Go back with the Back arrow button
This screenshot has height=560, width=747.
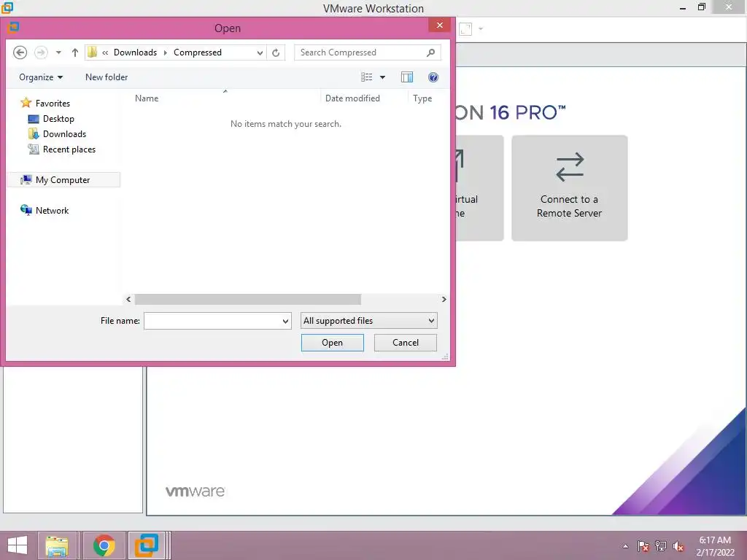20,52
